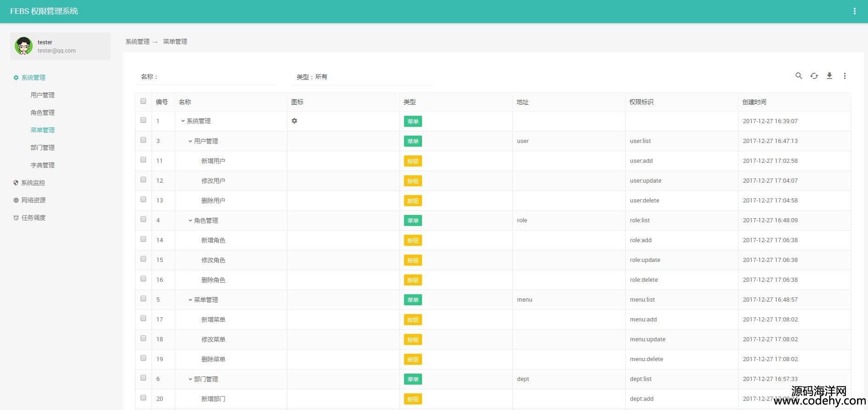868x410 pixels.
Task: Check the checkbox for row 13 删除用户
Action: (143, 199)
